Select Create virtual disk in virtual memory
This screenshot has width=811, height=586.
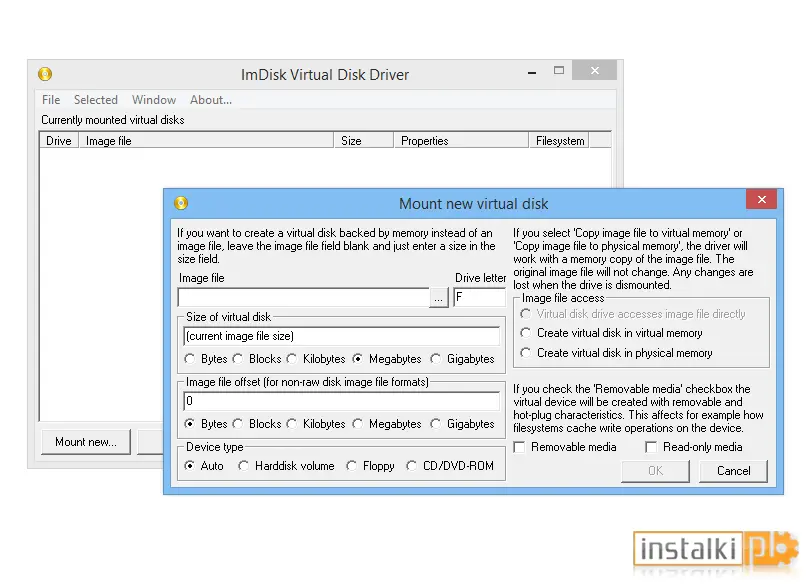[525, 333]
